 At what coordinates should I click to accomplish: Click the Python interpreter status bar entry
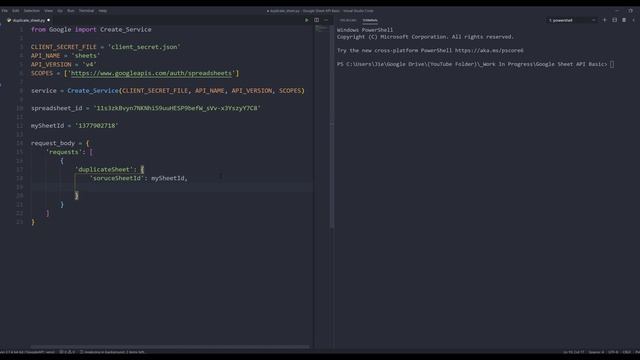coord(27,352)
